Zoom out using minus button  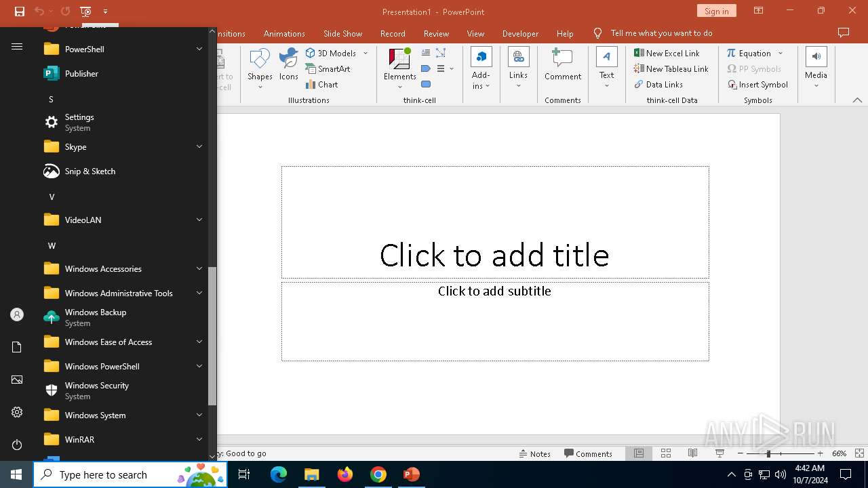(741, 453)
